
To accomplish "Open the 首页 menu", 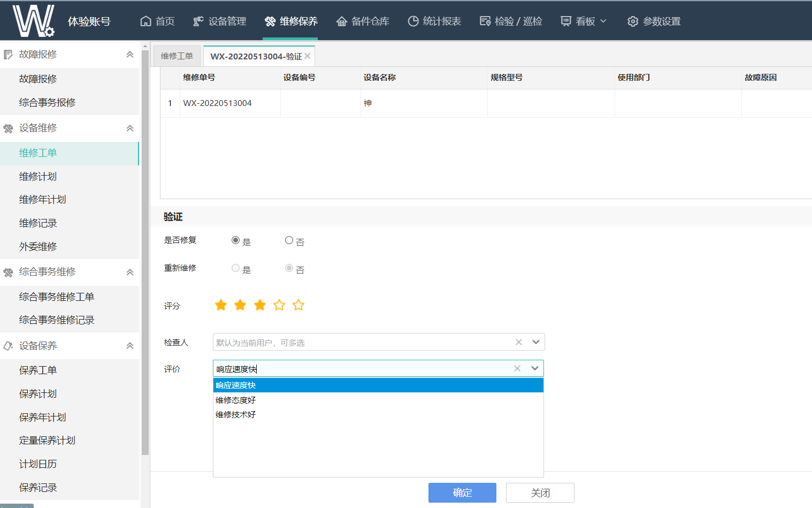I will pos(157,21).
